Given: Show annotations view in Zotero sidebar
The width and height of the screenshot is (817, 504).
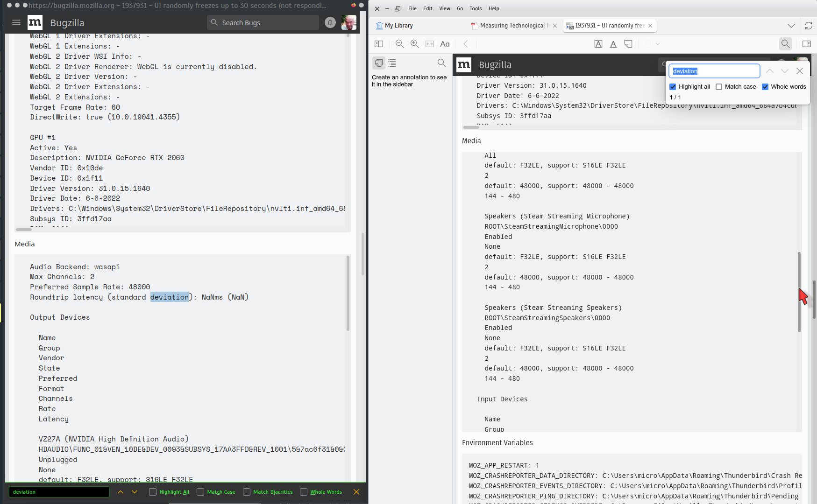Looking at the screenshot, I should (379, 63).
